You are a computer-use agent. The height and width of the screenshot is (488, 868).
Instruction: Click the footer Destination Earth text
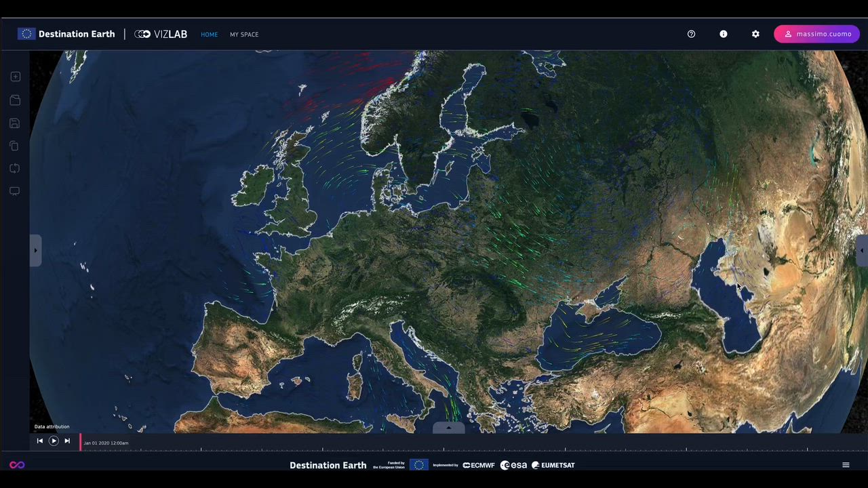click(328, 466)
